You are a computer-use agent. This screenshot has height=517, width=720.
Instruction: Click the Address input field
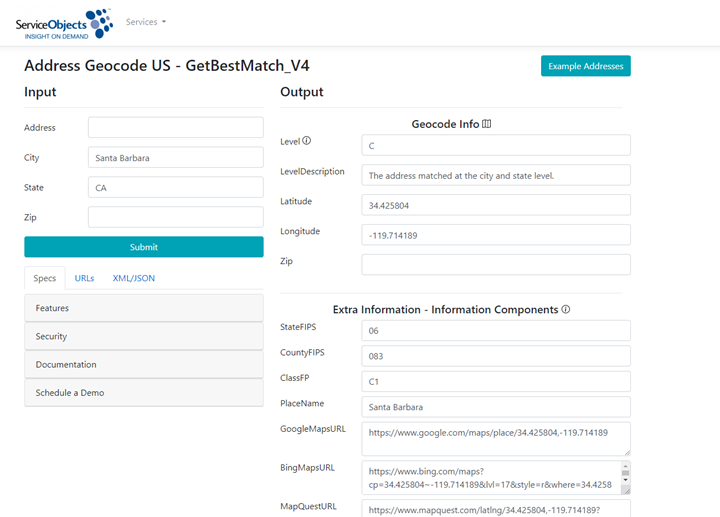click(x=176, y=127)
